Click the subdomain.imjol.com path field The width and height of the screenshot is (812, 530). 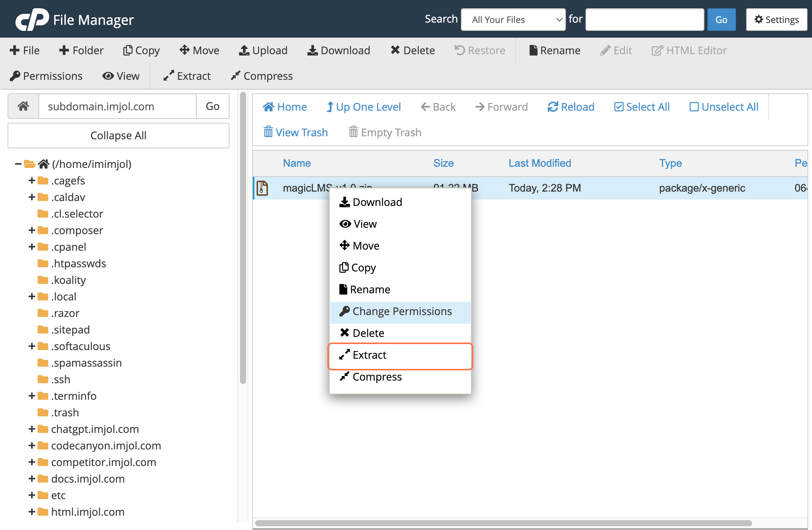pyautogui.click(x=117, y=106)
